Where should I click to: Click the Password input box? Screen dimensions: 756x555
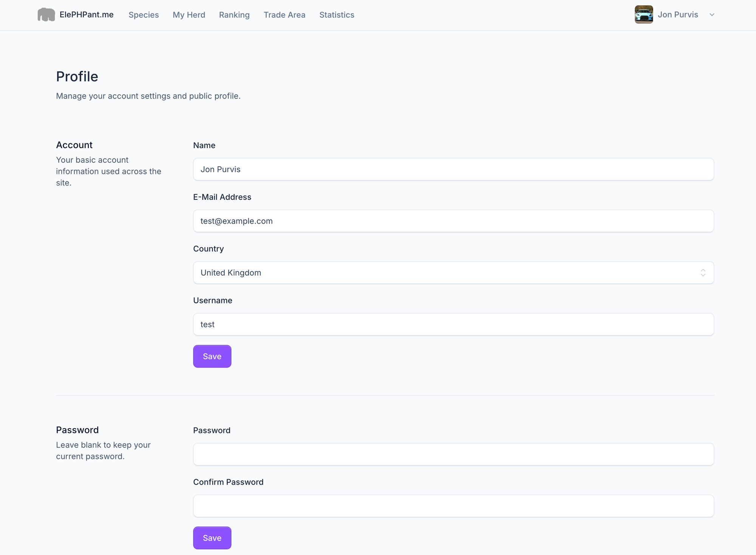coord(453,455)
